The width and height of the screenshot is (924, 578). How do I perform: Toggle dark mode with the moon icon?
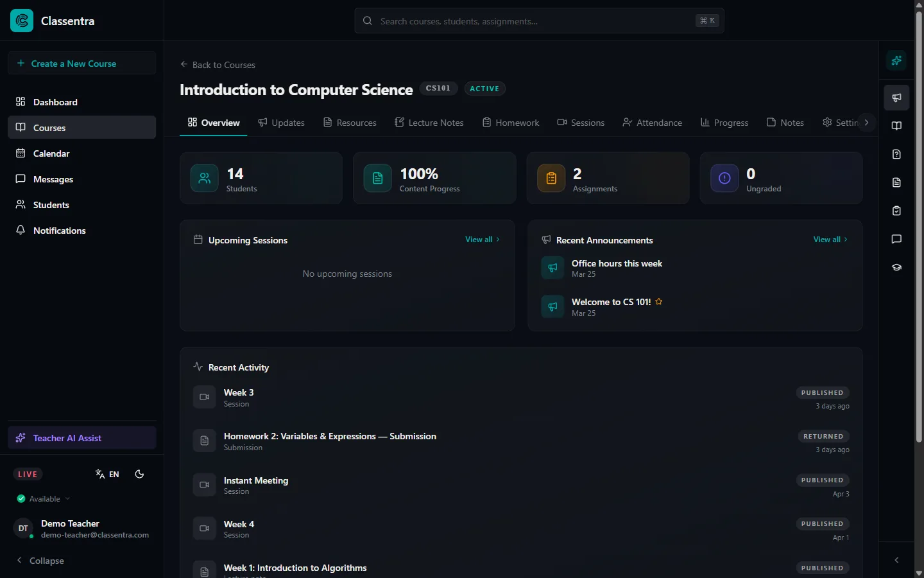point(139,474)
